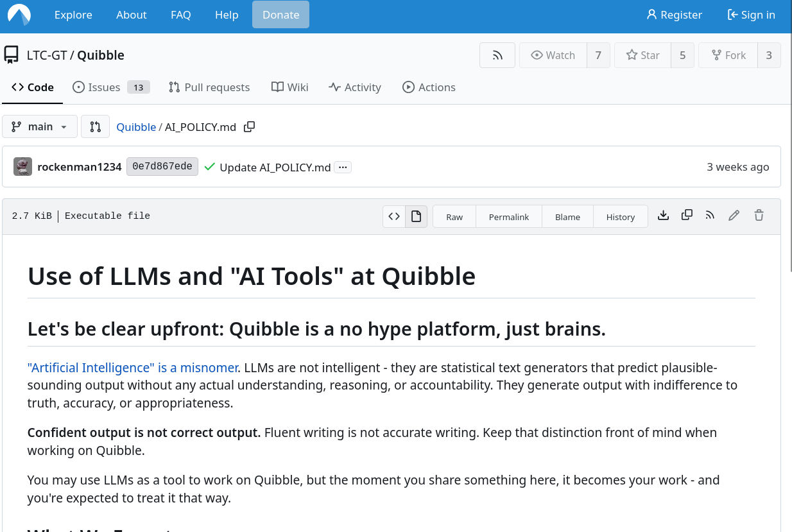Expand the commit message ellipsis button

(343, 167)
